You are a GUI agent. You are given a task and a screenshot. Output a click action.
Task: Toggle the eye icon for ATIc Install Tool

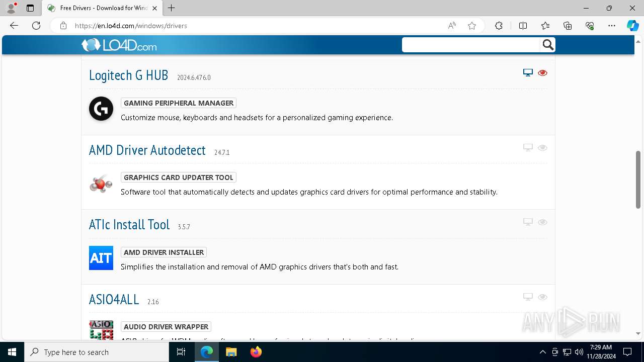pos(542,222)
